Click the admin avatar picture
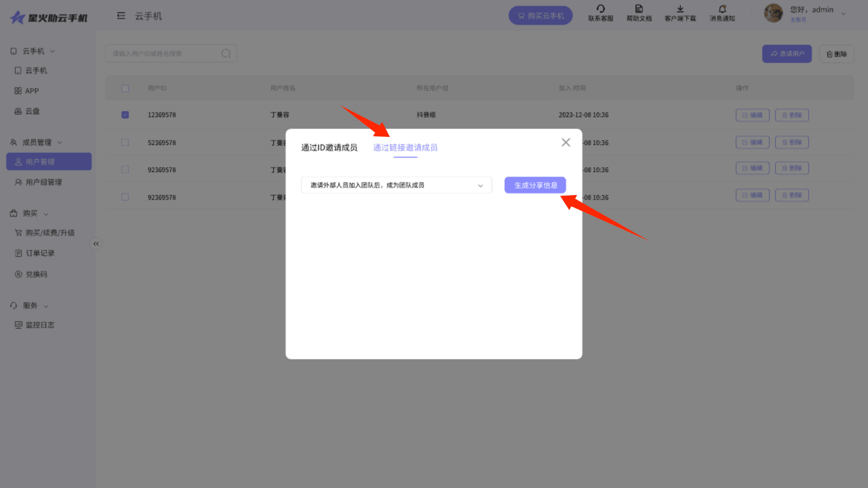The width and height of the screenshot is (868, 488). (x=773, y=14)
